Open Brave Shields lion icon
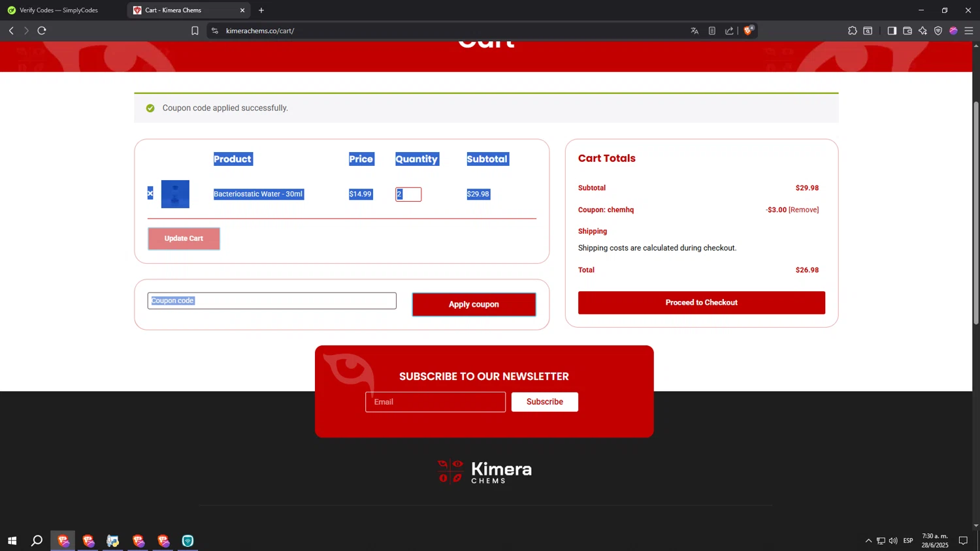 [x=749, y=30]
